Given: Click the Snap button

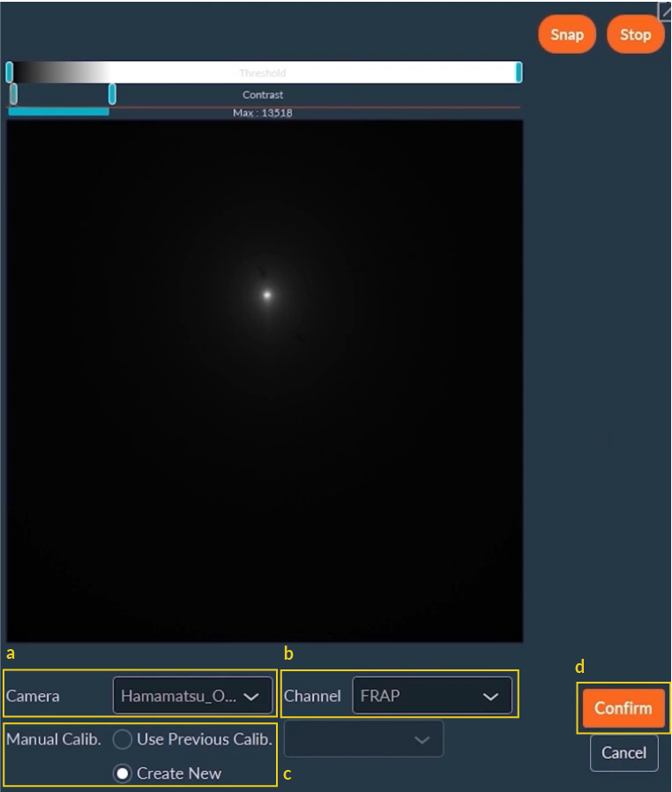Looking at the screenshot, I should pyautogui.click(x=566, y=35).
